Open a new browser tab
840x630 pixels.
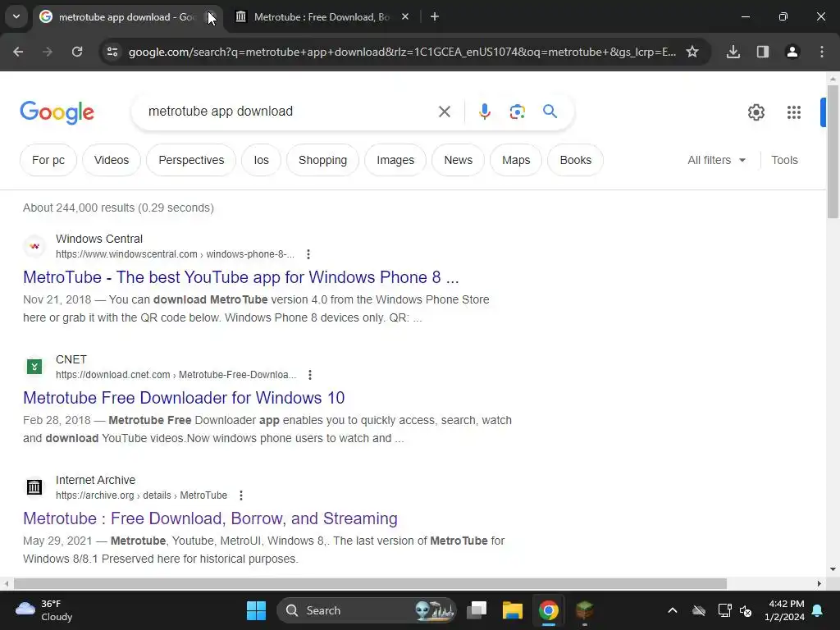[435, 17]
